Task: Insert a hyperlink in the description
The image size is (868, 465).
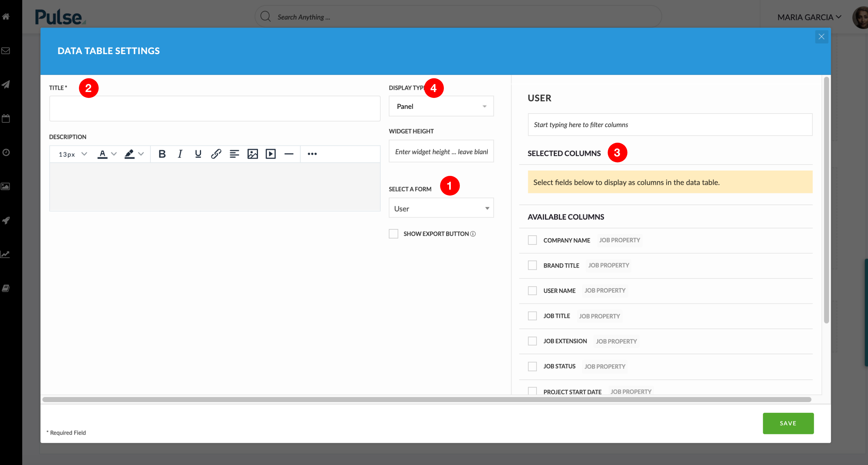Action: [x=216, y=154]
